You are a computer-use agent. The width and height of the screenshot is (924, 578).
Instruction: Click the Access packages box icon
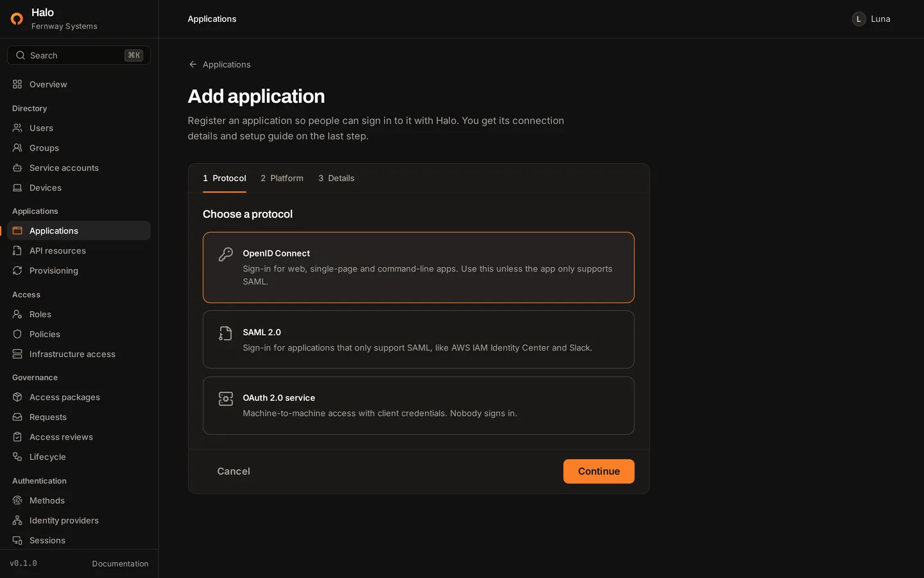[17, 397]
